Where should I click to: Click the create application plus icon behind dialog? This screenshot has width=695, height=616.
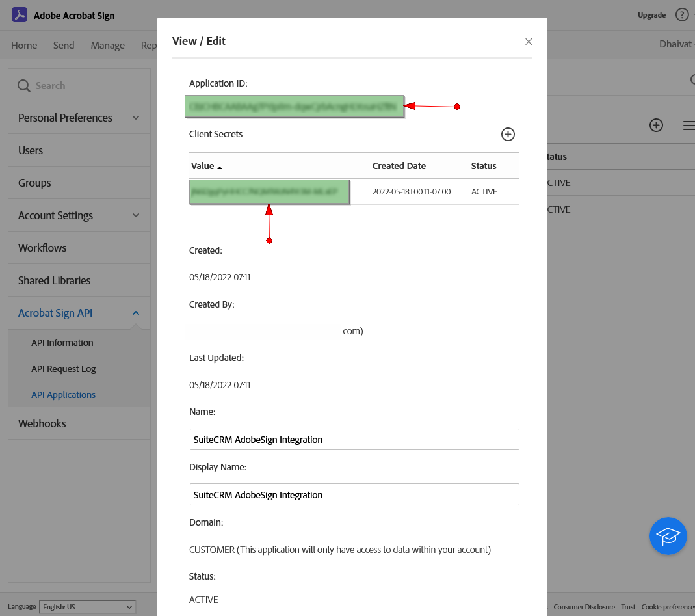click(x=656, y=125)
